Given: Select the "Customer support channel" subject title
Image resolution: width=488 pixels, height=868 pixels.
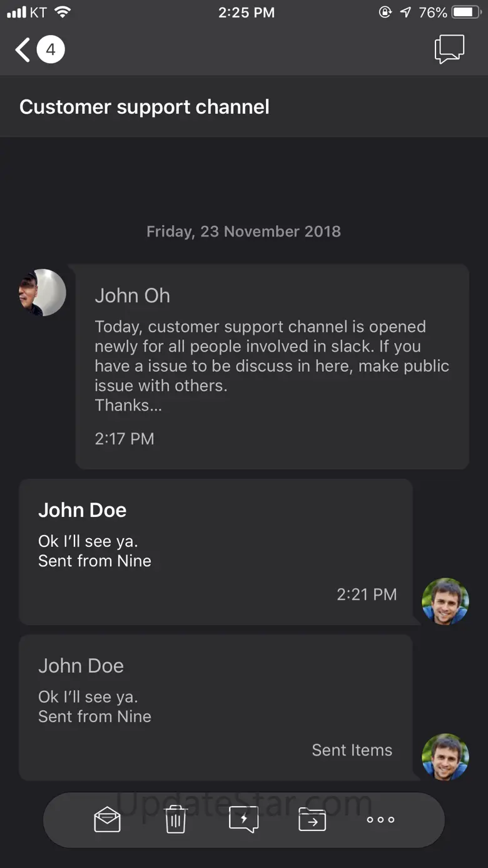Looking at the screenshot, I should [145, 107].
